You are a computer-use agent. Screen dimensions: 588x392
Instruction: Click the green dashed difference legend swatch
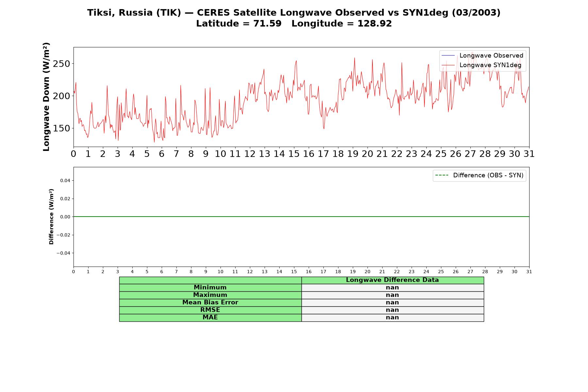[442, 175]
